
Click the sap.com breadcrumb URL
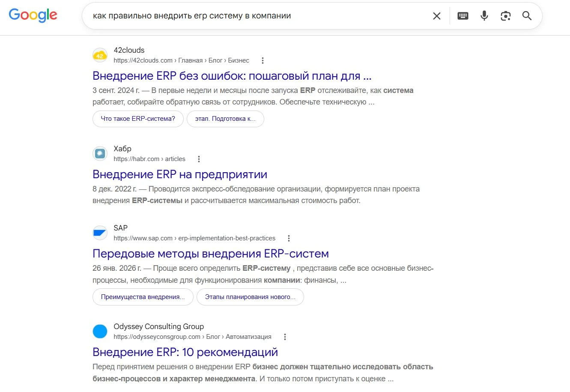(x=194, y=238)
